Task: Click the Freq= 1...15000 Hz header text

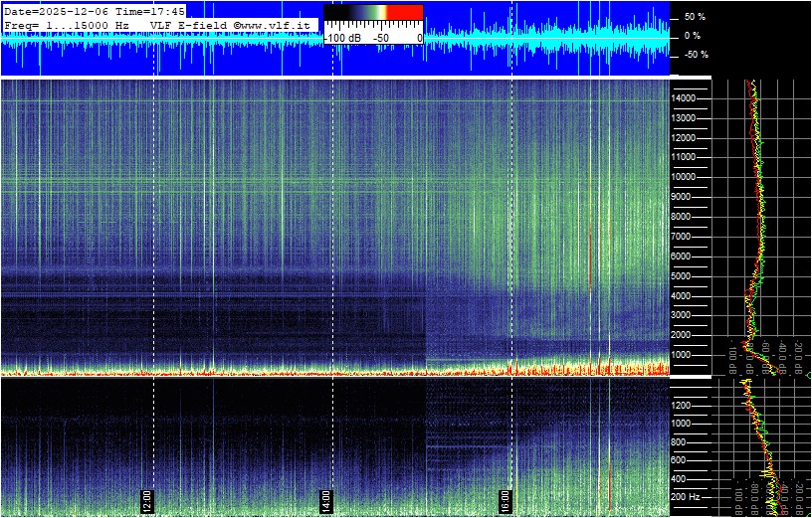Action: pyautogui.click(x=68, y=23)
